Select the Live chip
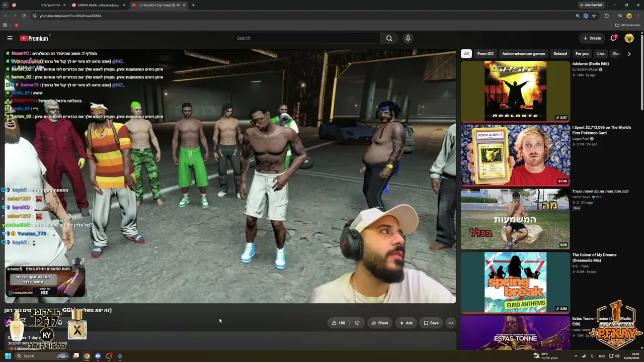The image size is (644, 362). [601, 54]
